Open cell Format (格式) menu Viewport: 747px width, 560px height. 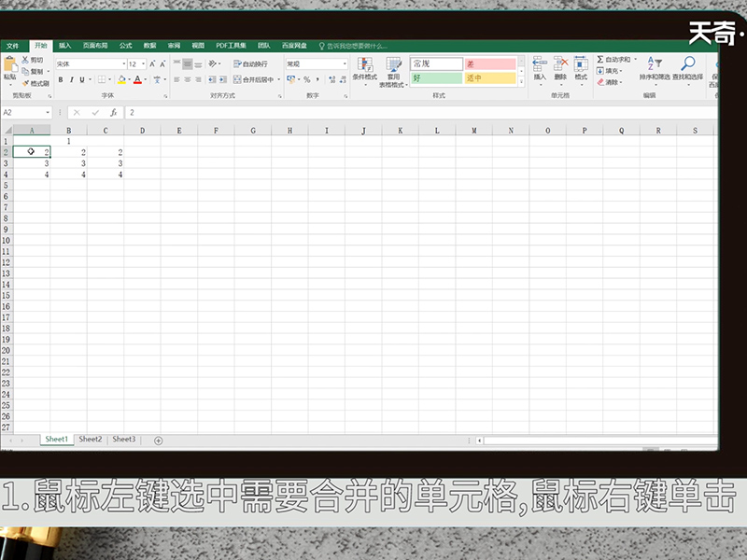click(581, 70)
